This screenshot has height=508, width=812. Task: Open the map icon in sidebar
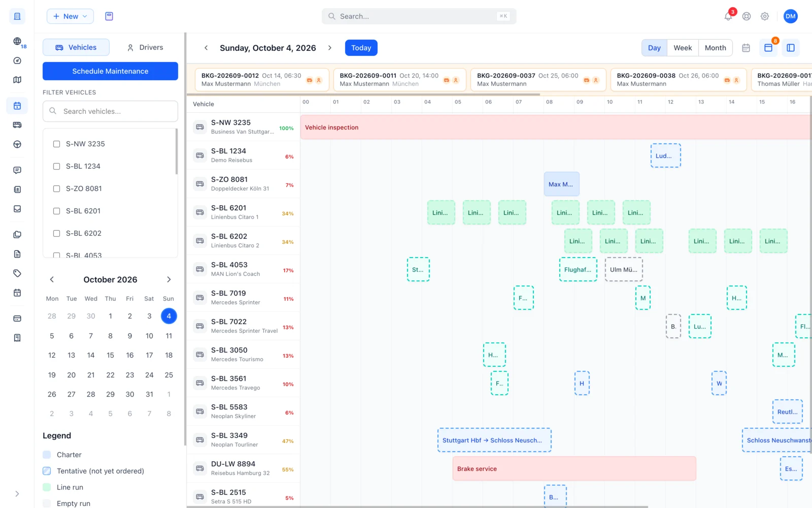[x=17, y=80]
